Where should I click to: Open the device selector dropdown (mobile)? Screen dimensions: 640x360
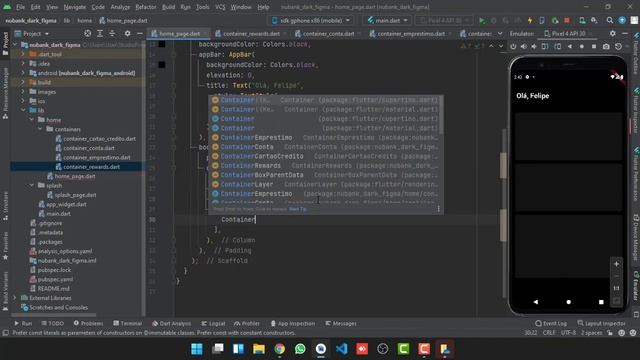[x=311, y=20]
